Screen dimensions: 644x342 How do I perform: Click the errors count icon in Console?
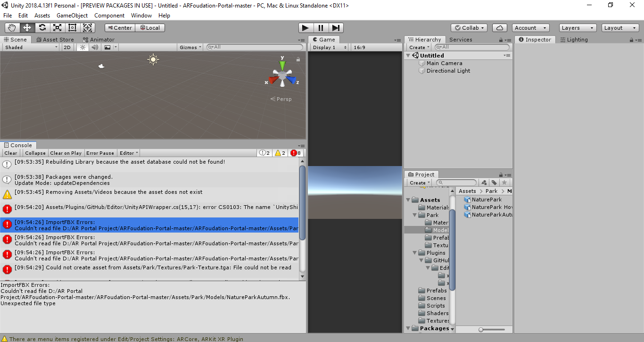click(x=296, y=153)
